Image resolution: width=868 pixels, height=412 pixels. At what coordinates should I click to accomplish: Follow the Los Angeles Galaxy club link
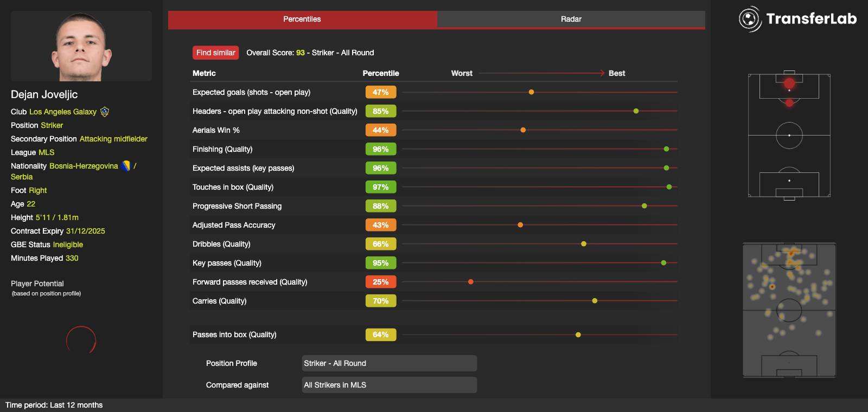[x=63, y=112]
